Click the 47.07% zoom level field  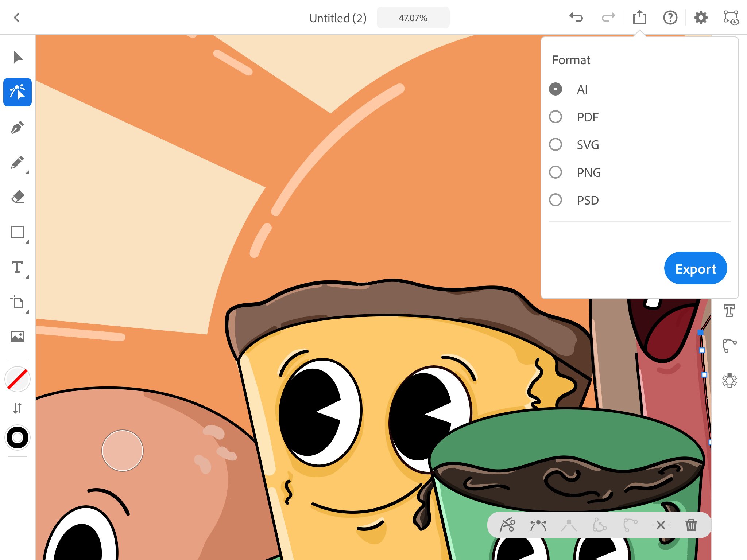413,18
